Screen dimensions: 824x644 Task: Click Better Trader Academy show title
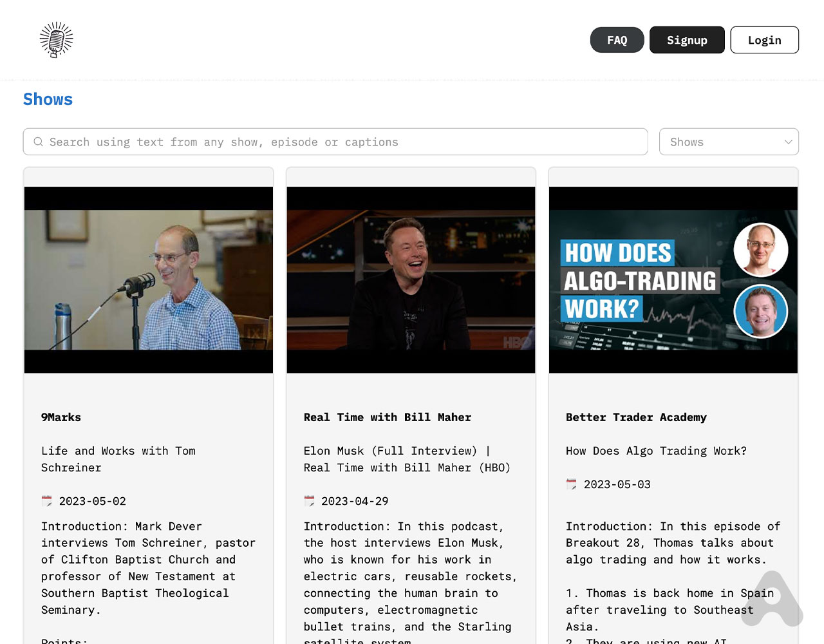pos(636,417)
